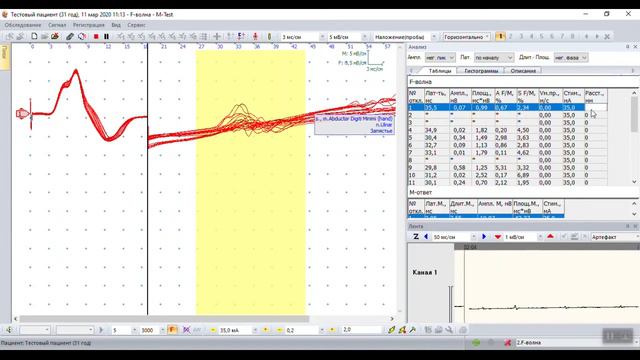This screenshot has height=360, width=640.
Task: Click latency cell 34,9 in row 4
Action: pos(436,130)
